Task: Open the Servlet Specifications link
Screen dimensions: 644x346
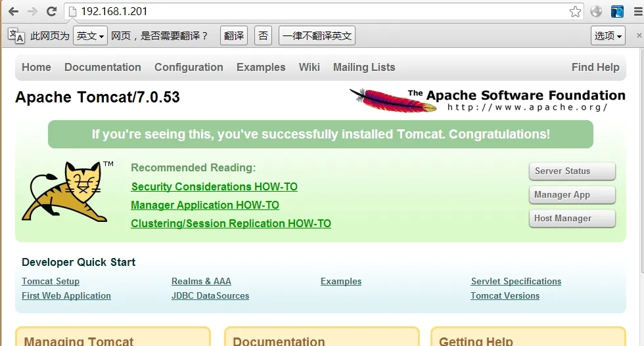Action: [x=516, y=282]
